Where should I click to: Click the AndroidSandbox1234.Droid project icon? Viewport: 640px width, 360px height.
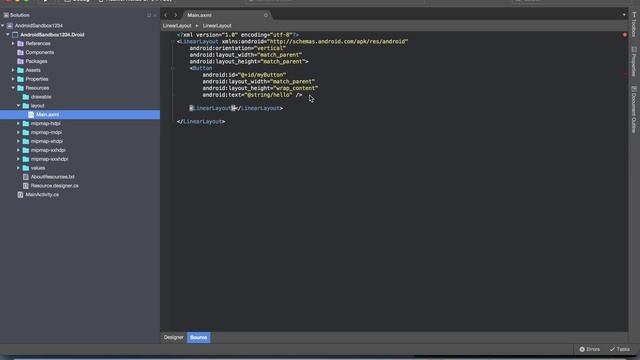pos(15,35)
